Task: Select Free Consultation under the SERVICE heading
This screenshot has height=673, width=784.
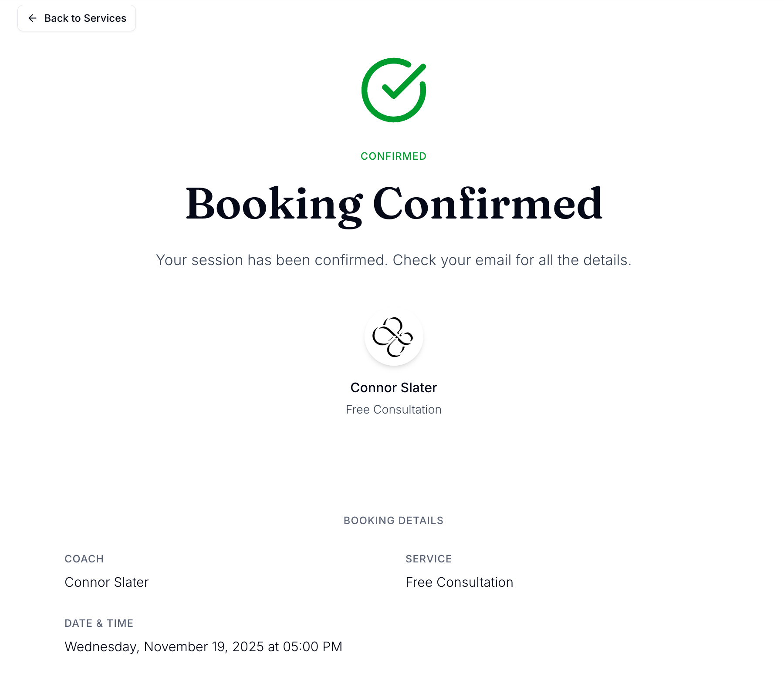Action: [x=459, y=582]
